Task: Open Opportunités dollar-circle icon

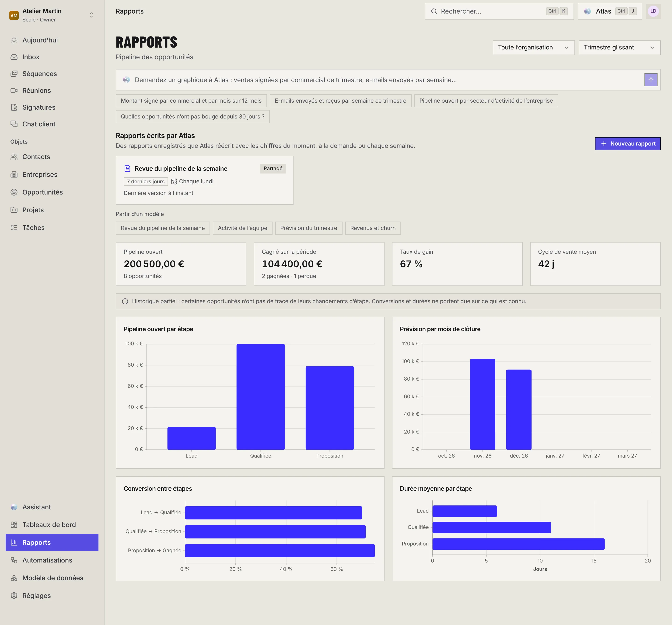Action: click(x=14, y=192)
